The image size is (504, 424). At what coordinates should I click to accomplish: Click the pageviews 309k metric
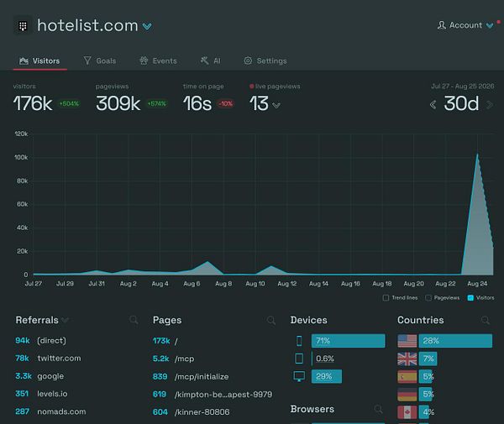coord(118,103)
